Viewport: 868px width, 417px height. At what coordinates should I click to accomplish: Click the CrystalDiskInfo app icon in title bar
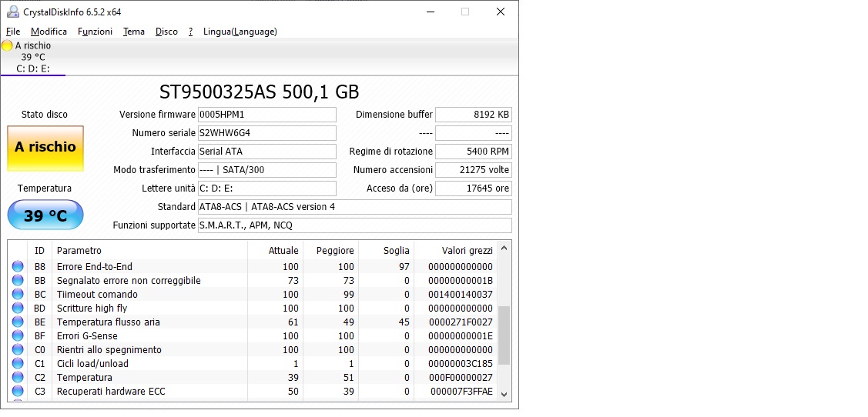pyautogui.click(x=12, y=12)
